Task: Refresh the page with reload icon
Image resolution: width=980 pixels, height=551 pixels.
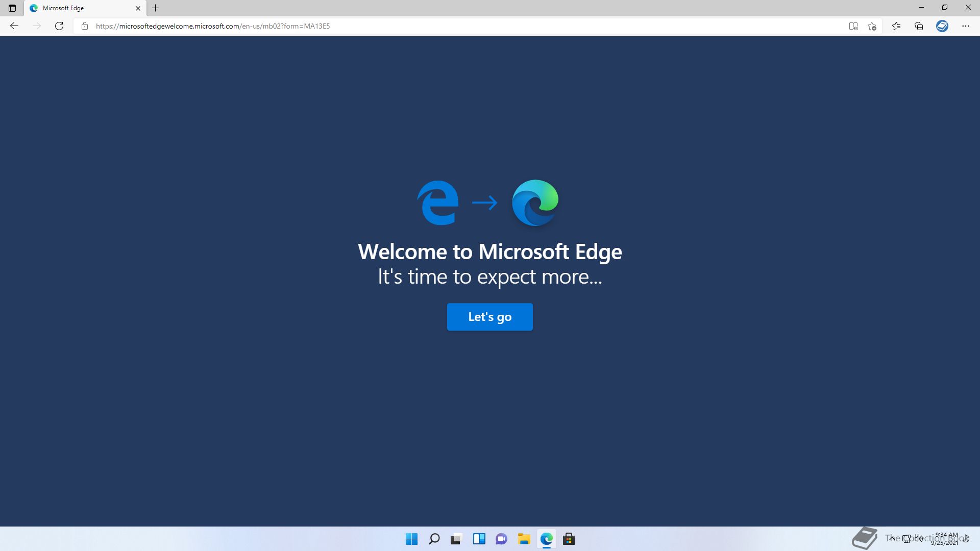Action: tap(59, 26)
